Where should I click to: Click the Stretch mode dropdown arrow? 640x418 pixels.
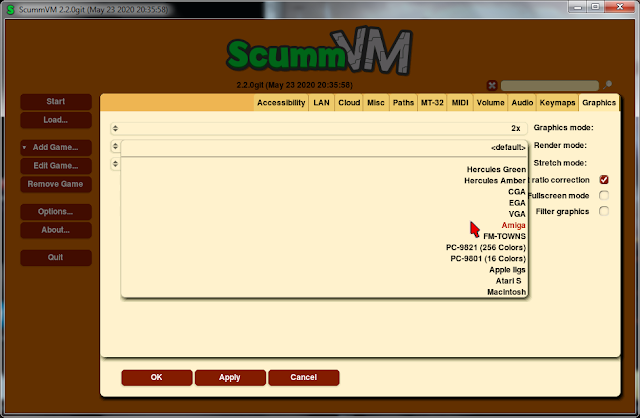click(x=116, y=164)
